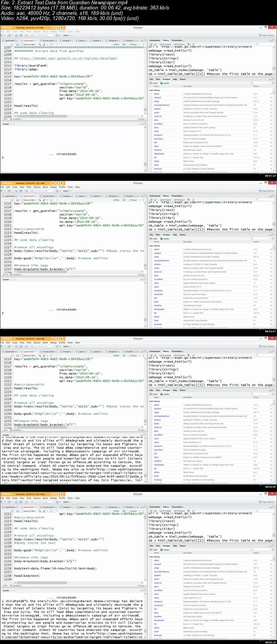Screen dimensions: 277x644
Task: Open find/replace magnifier in frame stamped 00:02:47
Action: pos(40,200)
